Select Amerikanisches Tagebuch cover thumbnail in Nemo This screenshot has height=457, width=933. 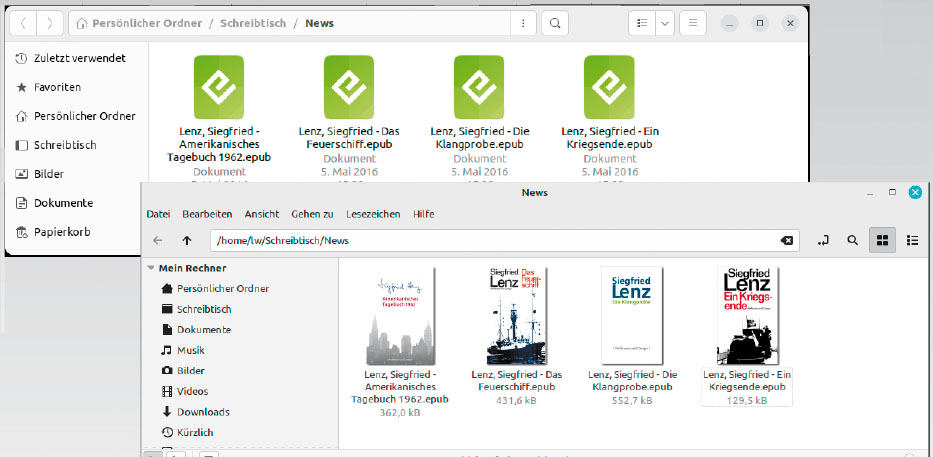pos(400,315)
